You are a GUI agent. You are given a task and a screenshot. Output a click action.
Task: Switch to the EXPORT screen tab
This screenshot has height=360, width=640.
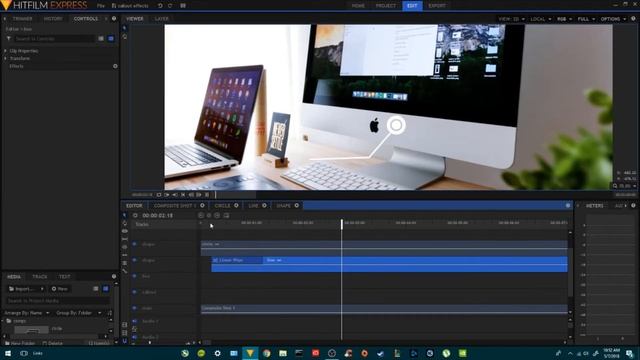point(437,6)
